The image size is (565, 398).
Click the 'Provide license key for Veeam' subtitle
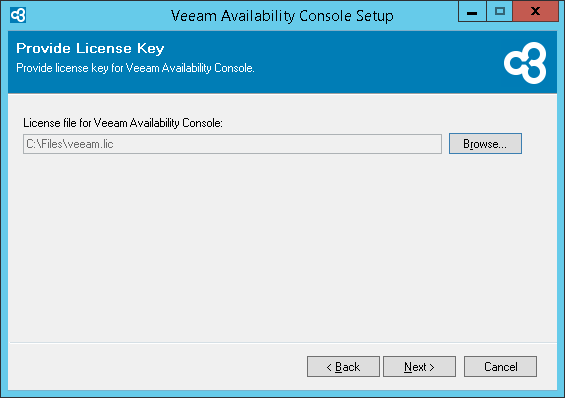(135, 68)
